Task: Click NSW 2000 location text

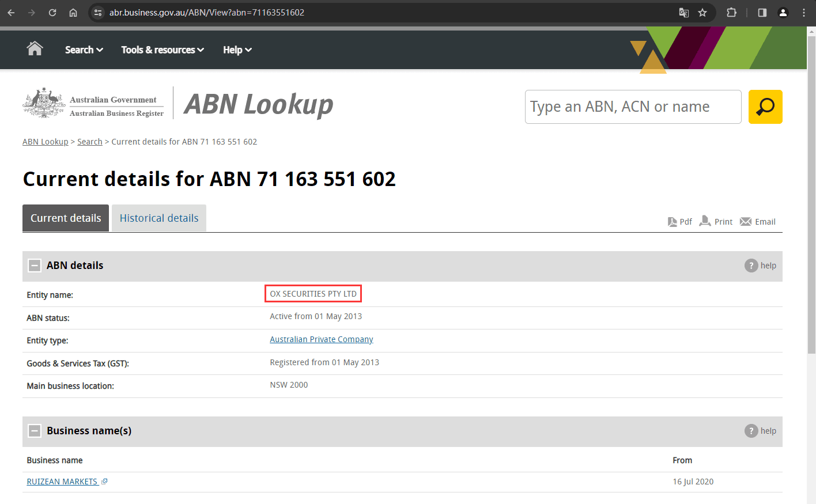Action: 289,385
